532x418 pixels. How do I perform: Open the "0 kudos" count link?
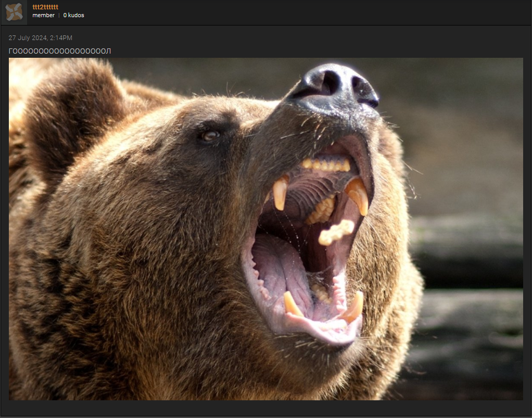[x=73, y=16]
